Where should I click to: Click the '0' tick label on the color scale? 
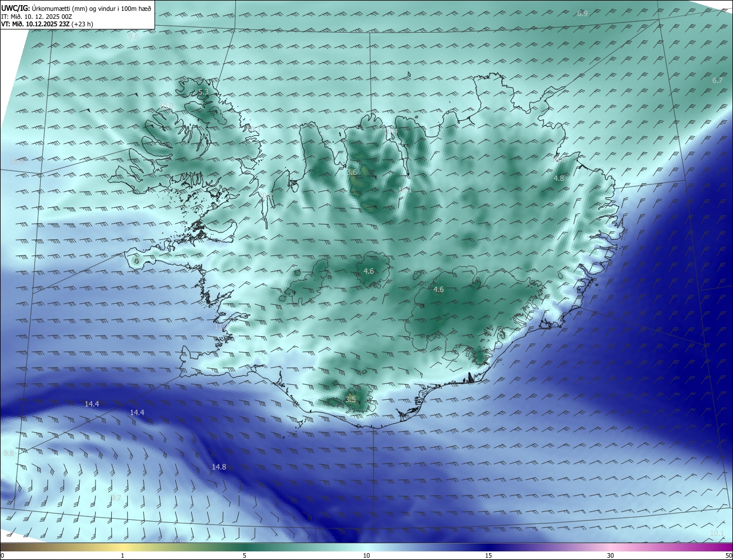pos(2,555)
